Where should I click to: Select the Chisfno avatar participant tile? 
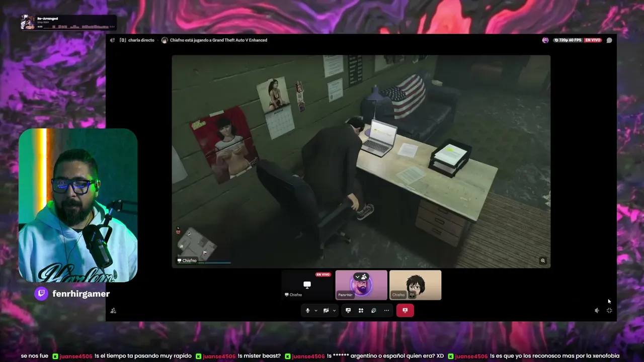pos(415,285)
